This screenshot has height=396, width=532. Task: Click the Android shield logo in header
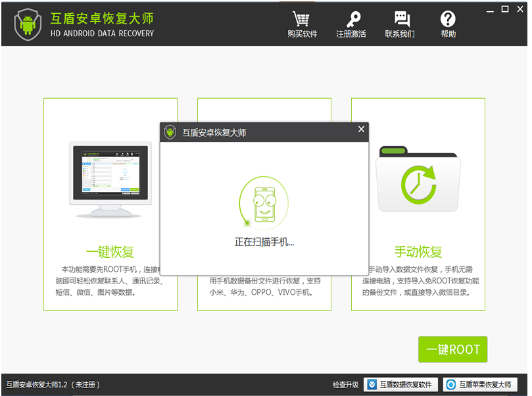click(x=28, y=24)
